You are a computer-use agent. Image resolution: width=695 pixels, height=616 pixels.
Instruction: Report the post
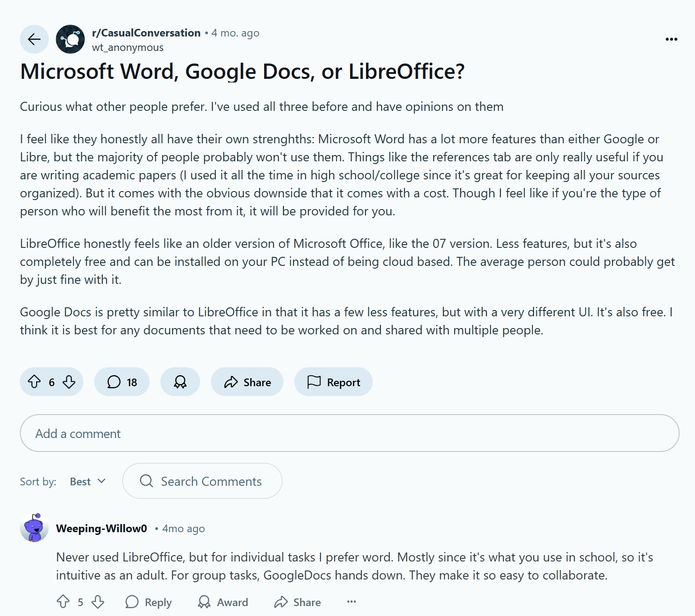334,382
